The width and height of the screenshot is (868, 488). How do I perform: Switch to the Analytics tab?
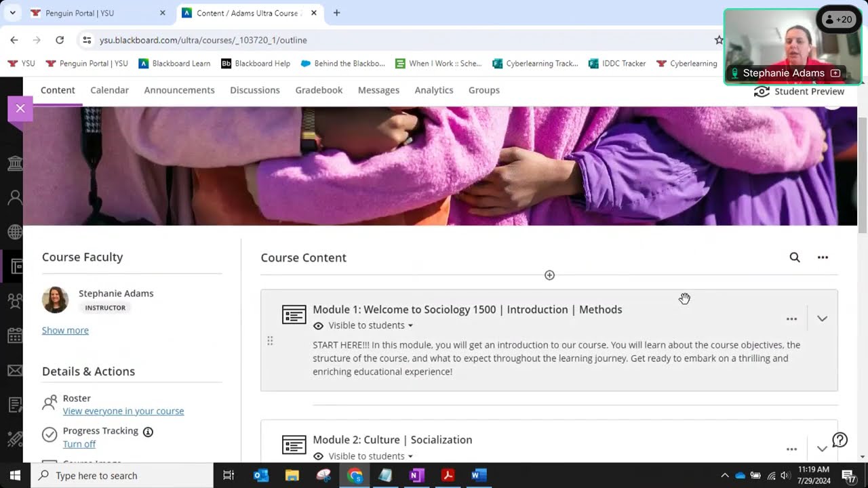(x=434, y=90)
